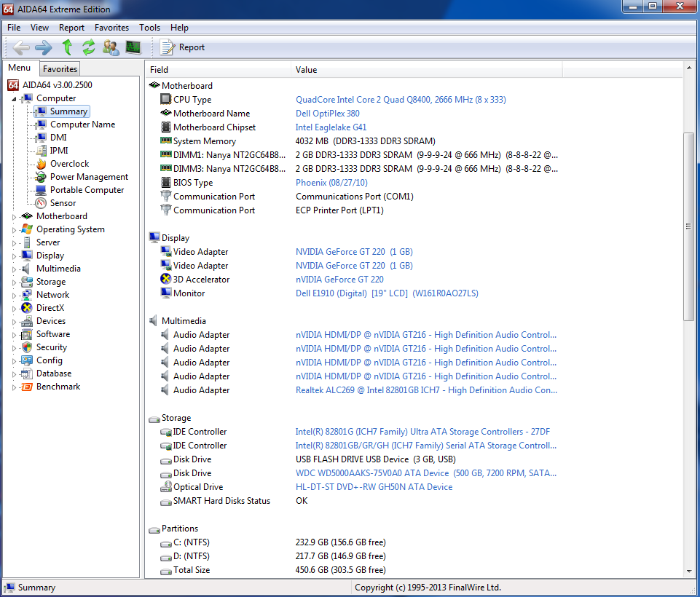
Task: Go forward with the right arrow toolbar icon
Action: 43,47
